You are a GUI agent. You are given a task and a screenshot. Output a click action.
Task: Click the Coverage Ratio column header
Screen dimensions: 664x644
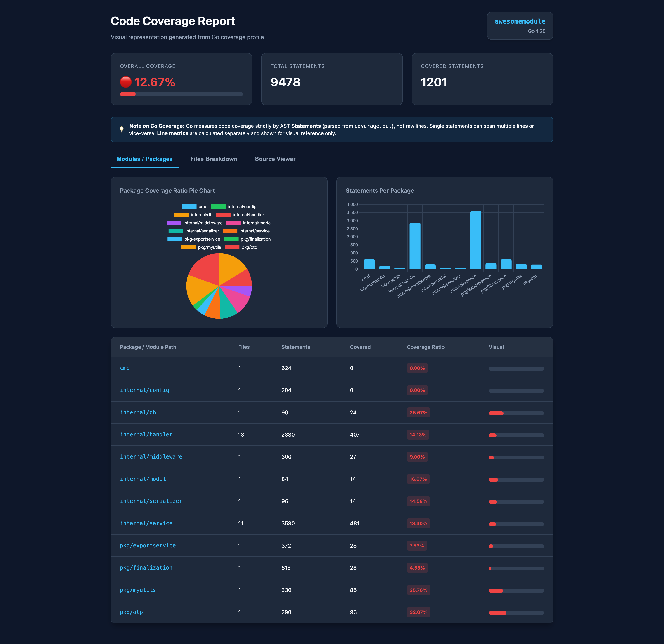tap(426, 347)
